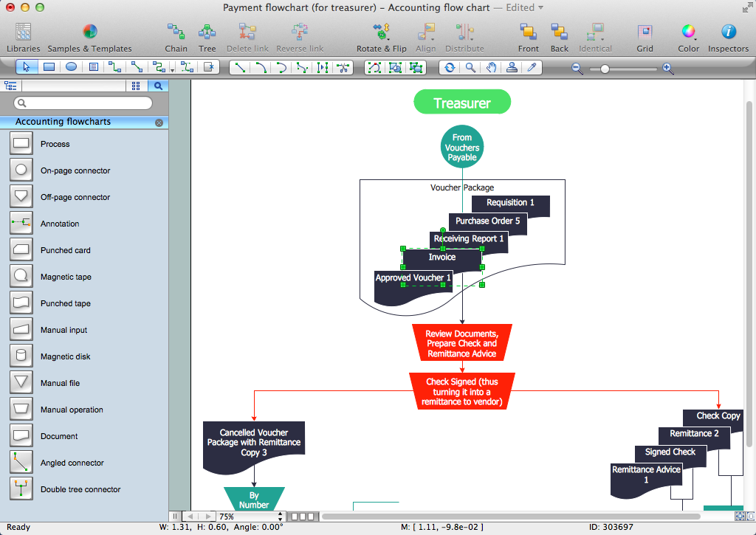Open the Inspectors panel
This screenshot has height=535, width=756.
click(728, 38)
